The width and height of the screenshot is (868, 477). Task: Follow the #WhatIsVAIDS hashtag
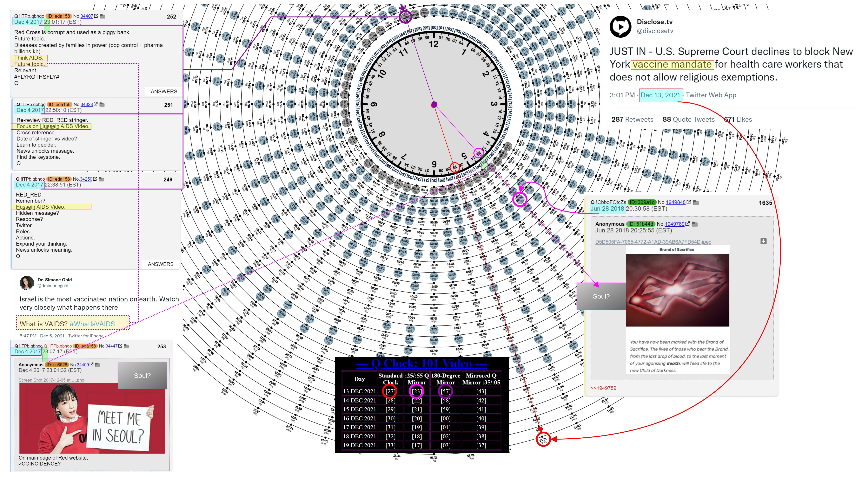click(92, 324)
